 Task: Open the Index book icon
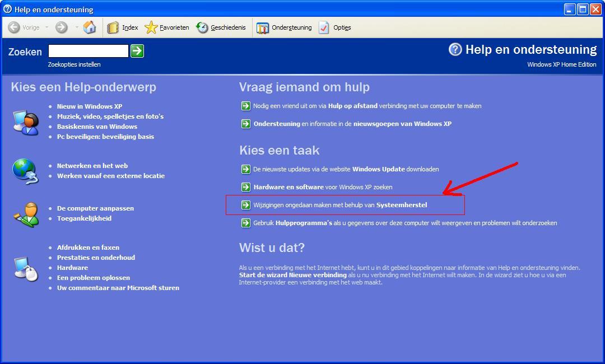click(113, 27)
